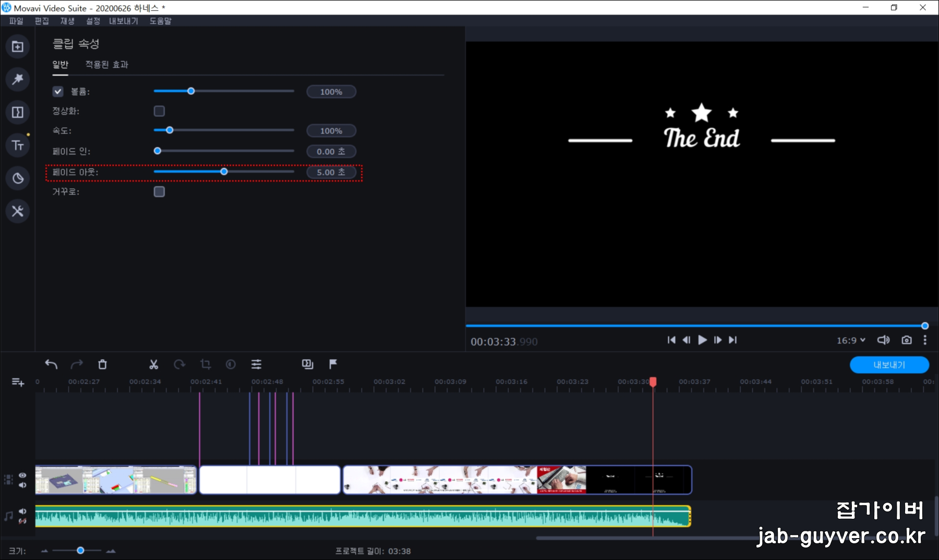Open the 설정 menu

(93, 21)
